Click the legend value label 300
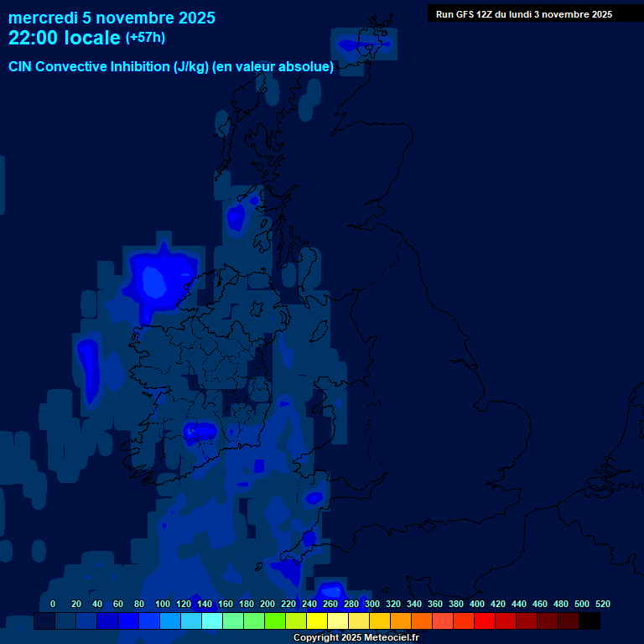The width and height of the screenshot is (644, 644). [x=372, y=604]
